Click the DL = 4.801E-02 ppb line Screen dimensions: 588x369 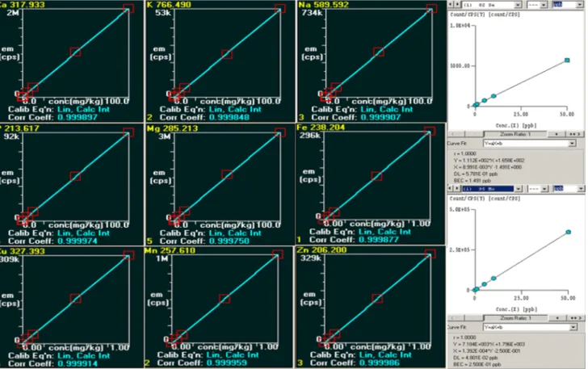[476, 358]
